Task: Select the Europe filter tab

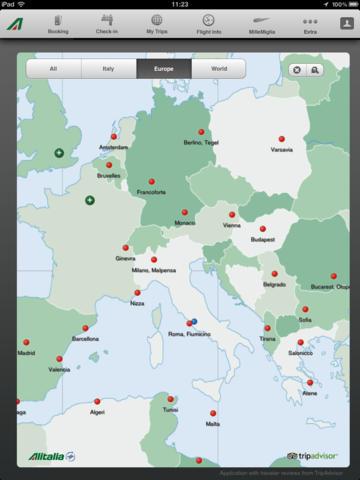Action: tap(164, 69)
